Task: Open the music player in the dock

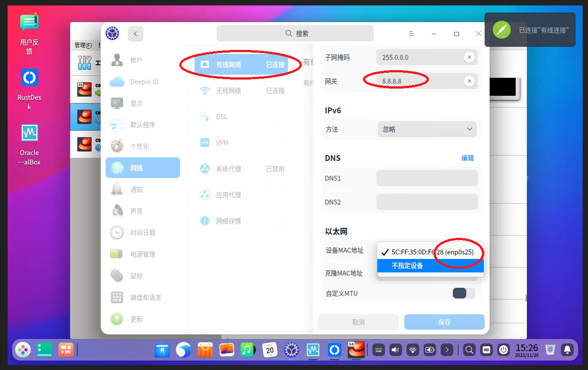Action: point(248,349)
